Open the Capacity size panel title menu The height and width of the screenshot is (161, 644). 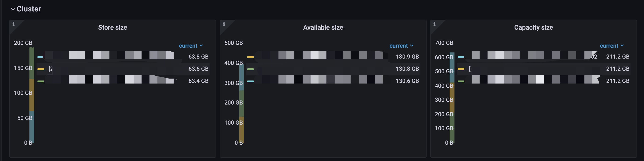click(533, 28)
